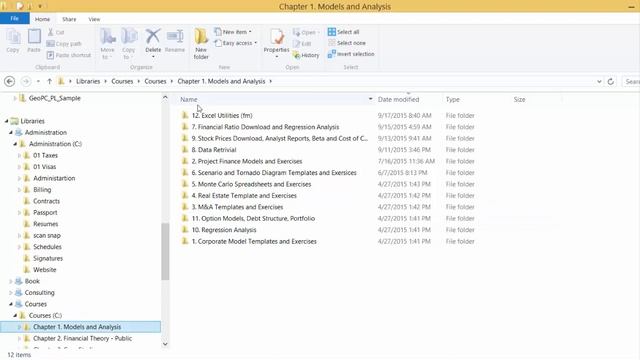Click the Forward navigation arrow
The image size is (640, 360).
(26, 81)
